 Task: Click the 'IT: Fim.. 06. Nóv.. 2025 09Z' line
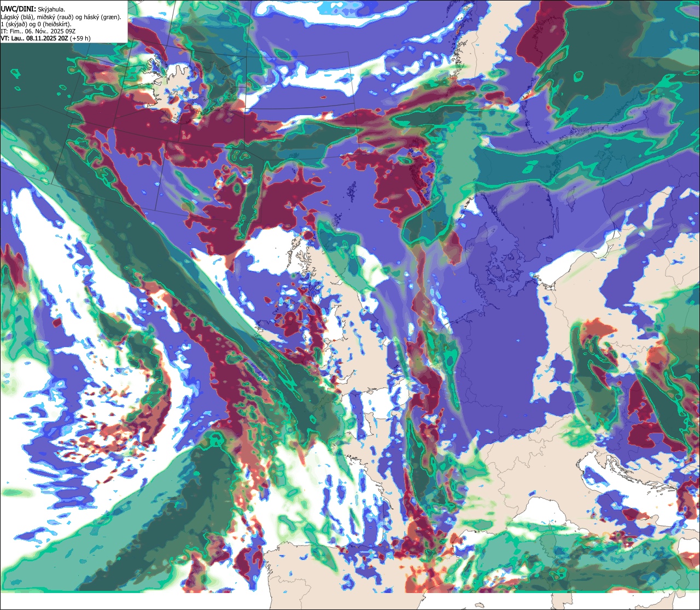pyautogui.click(x=38, y=31)
